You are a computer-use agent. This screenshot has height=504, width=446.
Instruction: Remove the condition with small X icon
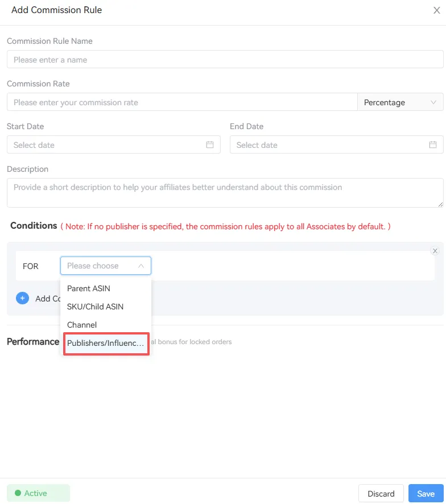pos(435,251)
